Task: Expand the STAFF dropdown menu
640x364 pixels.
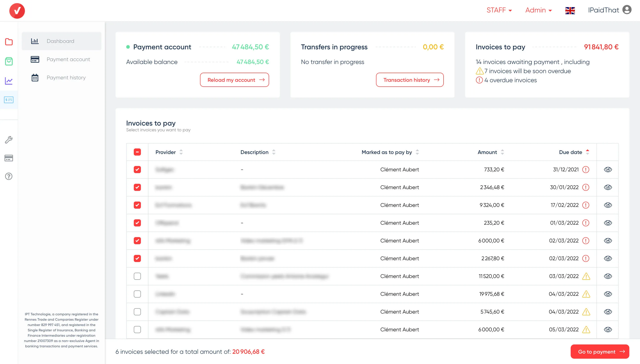Action: point(499,10)
